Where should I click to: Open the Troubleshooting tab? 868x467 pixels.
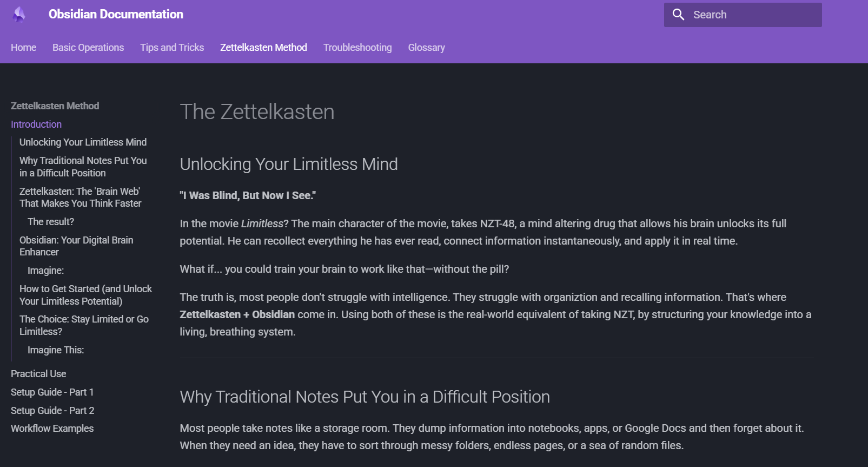click(357, 48)
